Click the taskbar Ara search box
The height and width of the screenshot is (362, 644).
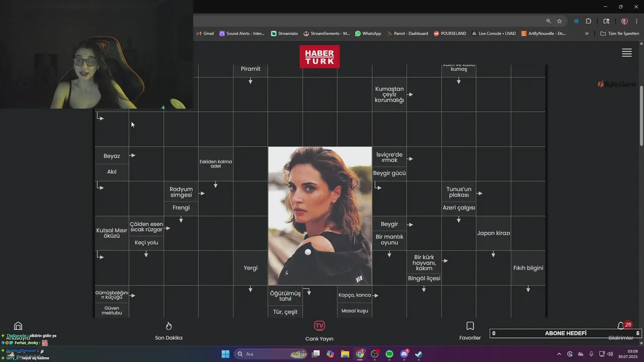pos(272,354)
